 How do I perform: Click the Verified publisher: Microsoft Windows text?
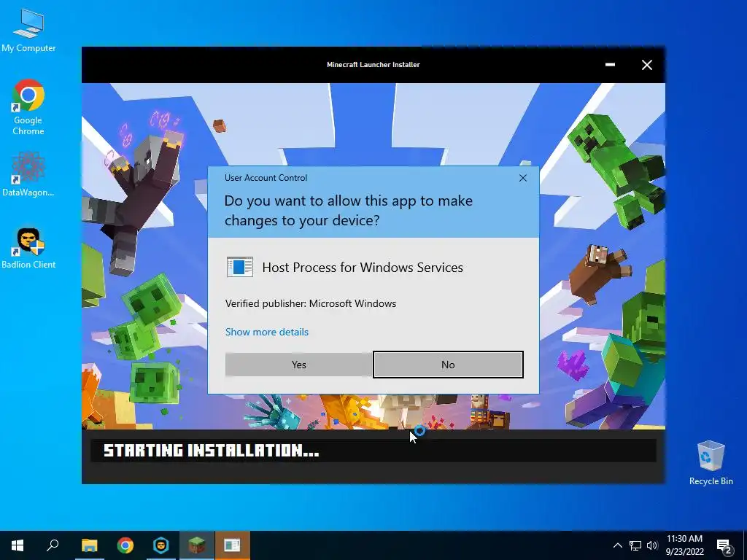311,303
